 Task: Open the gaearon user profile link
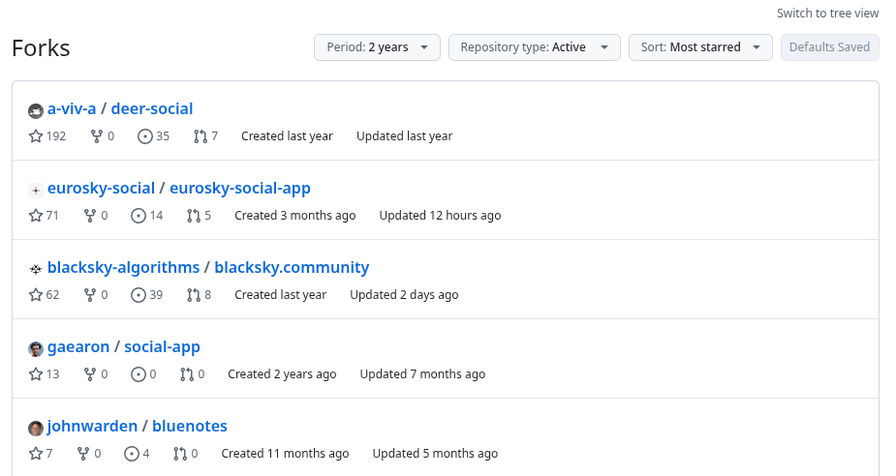(78, 347)
